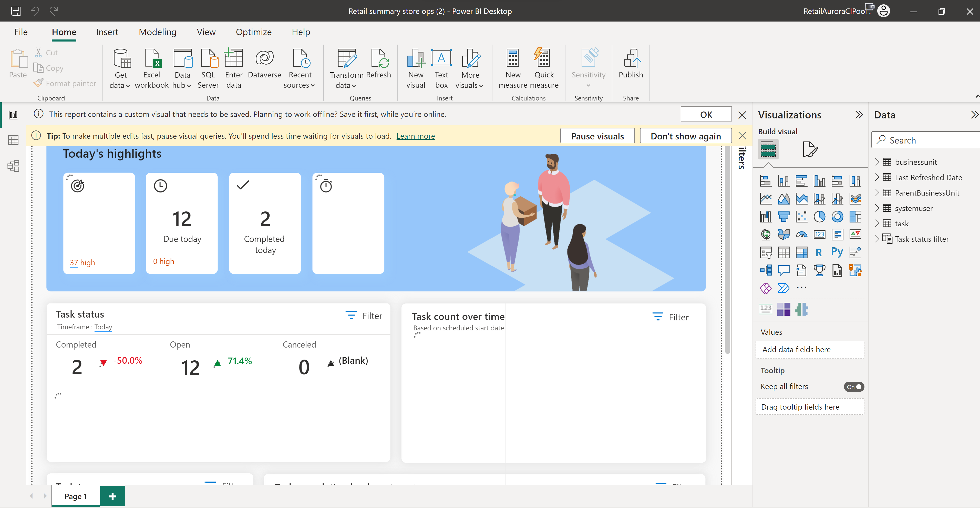This screenshot has height=508, width=980.
Task: Open the Modeling ribbon tab
Action: (x=157, y=31)
